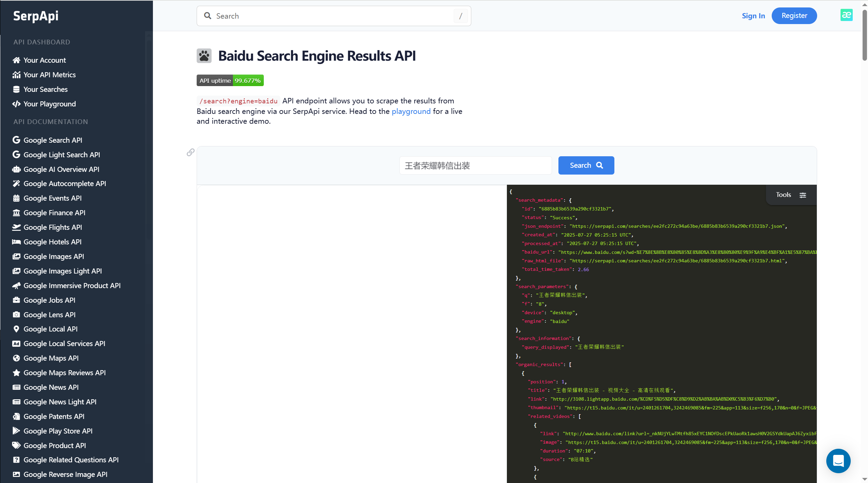868x483 pixels.
Task: Click the SerpApi logo
Action: click(x=36, y=16)
